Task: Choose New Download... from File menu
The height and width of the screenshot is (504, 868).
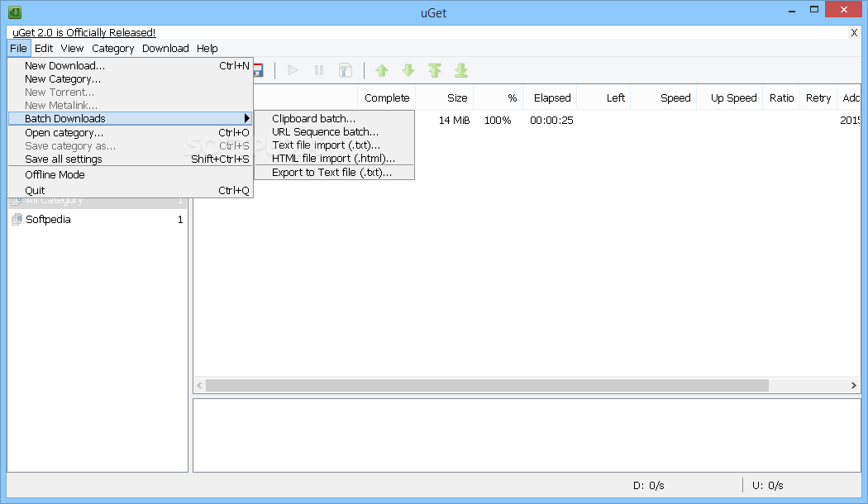Action: tap(131, 65)
